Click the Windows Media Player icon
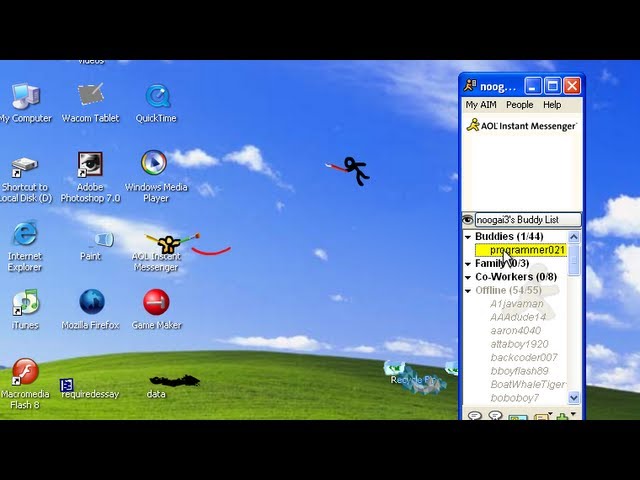 click(x=154, y=162)
